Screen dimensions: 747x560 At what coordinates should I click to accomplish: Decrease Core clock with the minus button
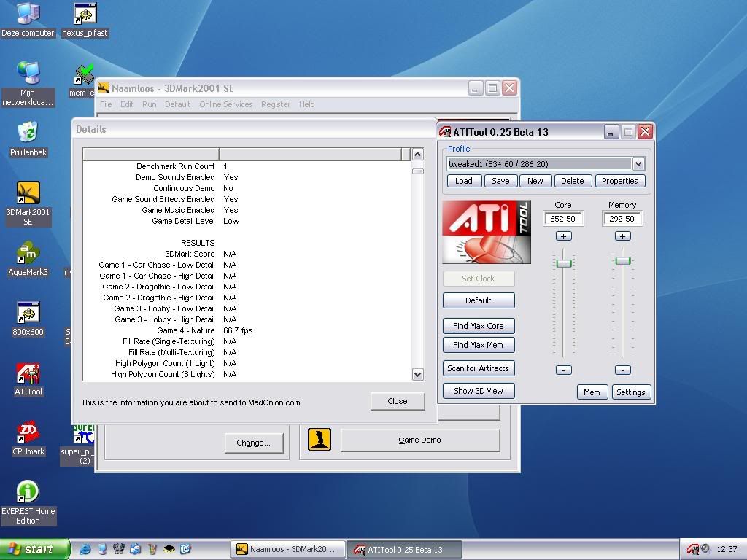tap(564, 370)
